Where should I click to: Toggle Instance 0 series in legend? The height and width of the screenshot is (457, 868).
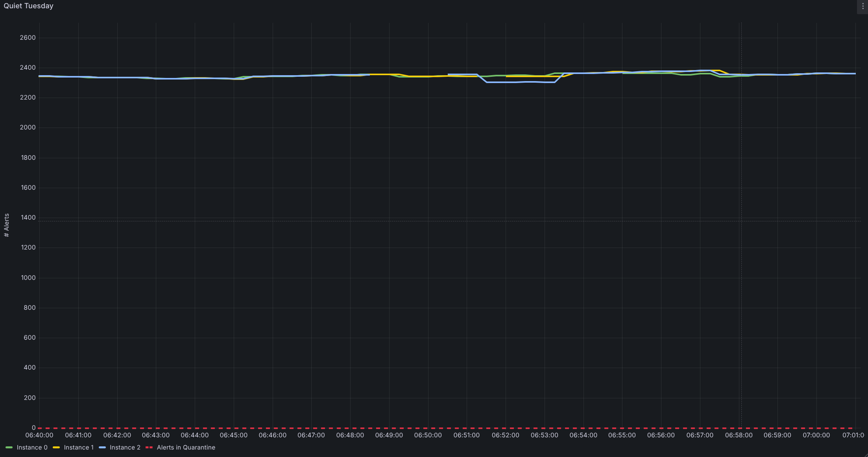[32, 448]
